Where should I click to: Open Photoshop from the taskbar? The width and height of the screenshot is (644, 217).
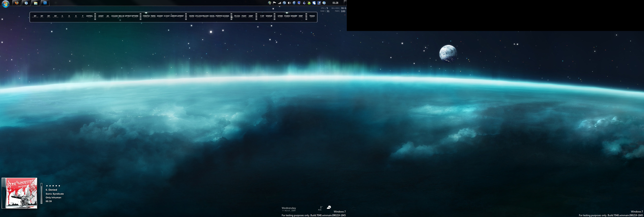click(45, 3)
